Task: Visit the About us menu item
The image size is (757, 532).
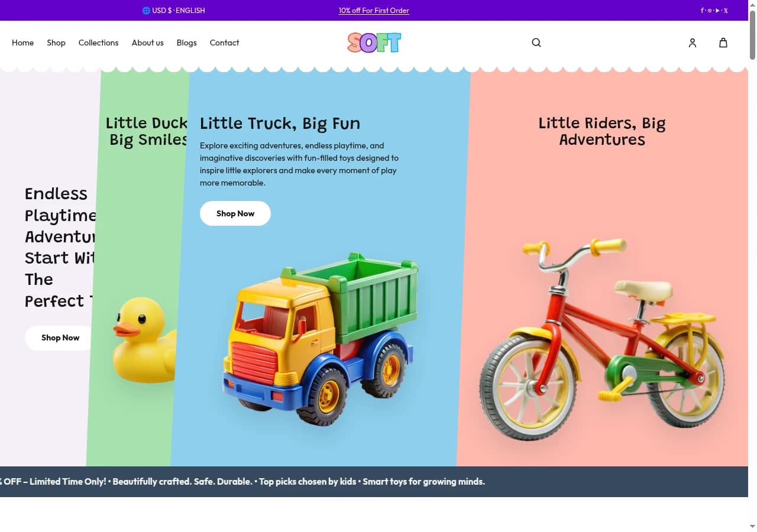Action: tap(148, 43)
